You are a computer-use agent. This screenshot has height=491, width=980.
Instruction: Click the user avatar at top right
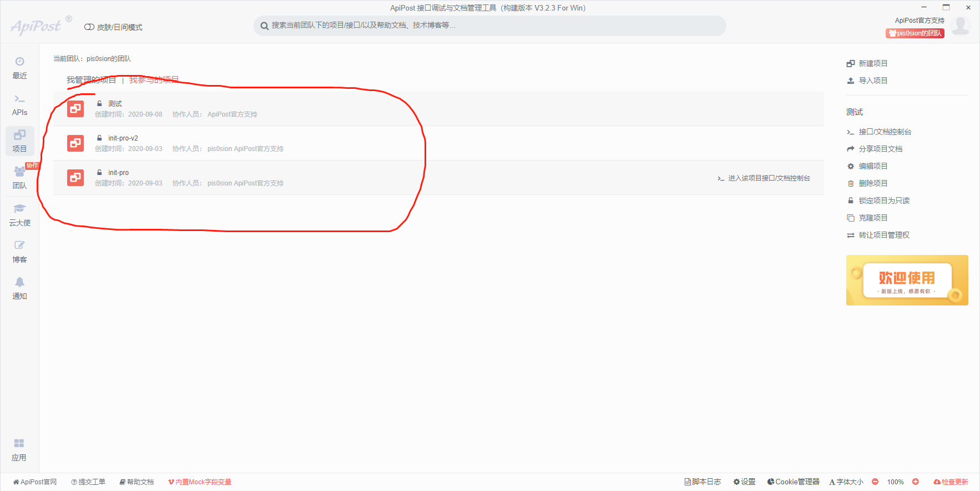[x=960, y=26]
